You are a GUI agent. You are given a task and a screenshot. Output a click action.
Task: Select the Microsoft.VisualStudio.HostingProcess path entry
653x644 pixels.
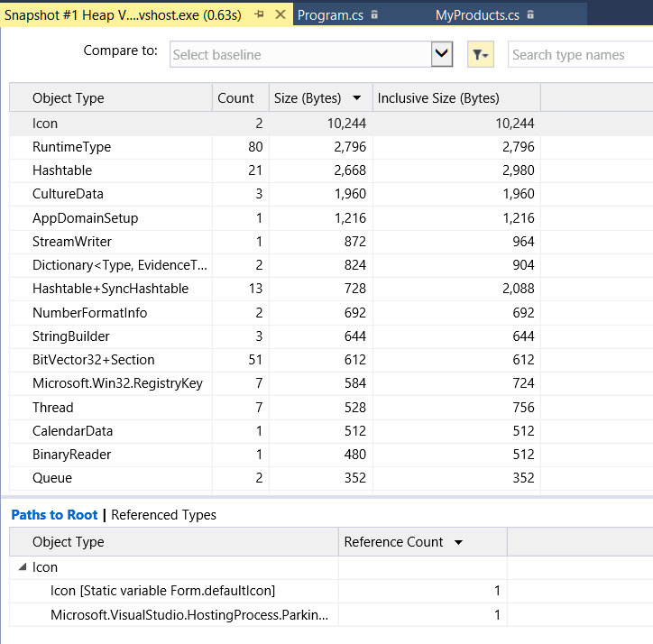tap(189, 614)
